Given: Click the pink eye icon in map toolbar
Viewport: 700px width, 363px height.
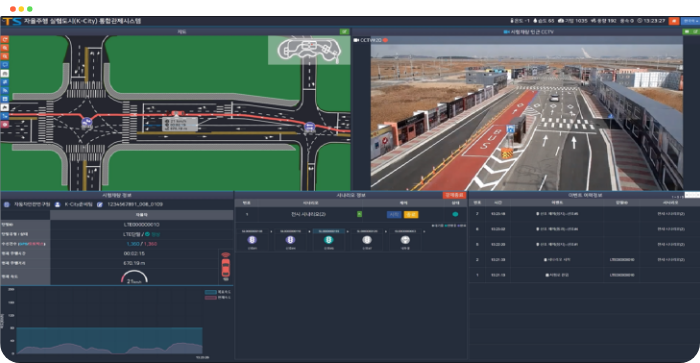Looking at the screenshot, I should pyautogui.click(x=5, y=125).
